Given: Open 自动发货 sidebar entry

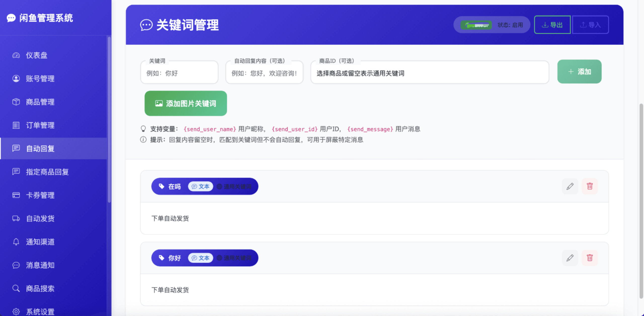Looking at the screenshot, I should pos(40,219).
